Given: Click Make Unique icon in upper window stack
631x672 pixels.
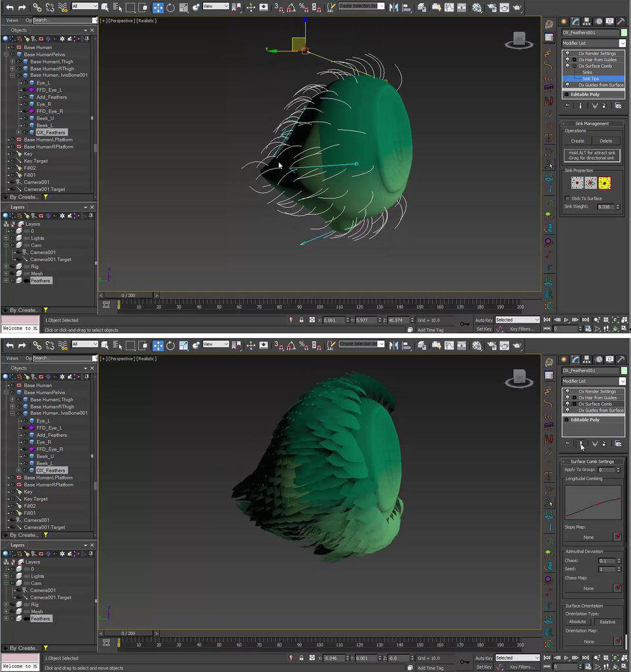Looking at the screenshot, I should pyautogui.click(x=595, y=105).
